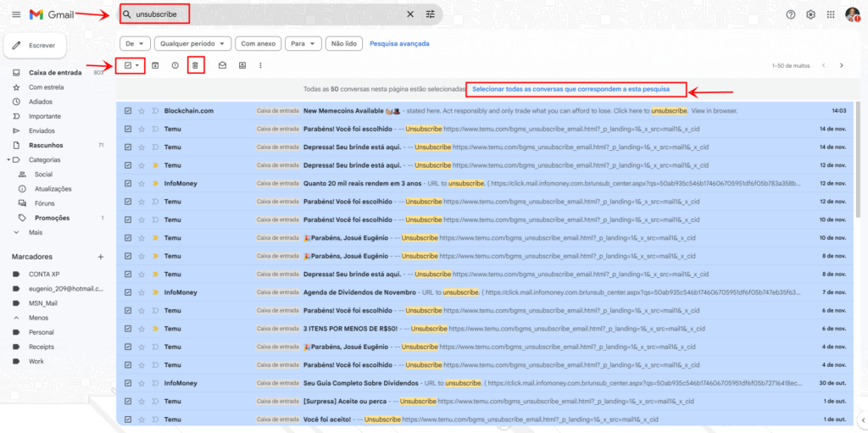Uncheck the Quanto 20 mil reais email

(128, 183)
